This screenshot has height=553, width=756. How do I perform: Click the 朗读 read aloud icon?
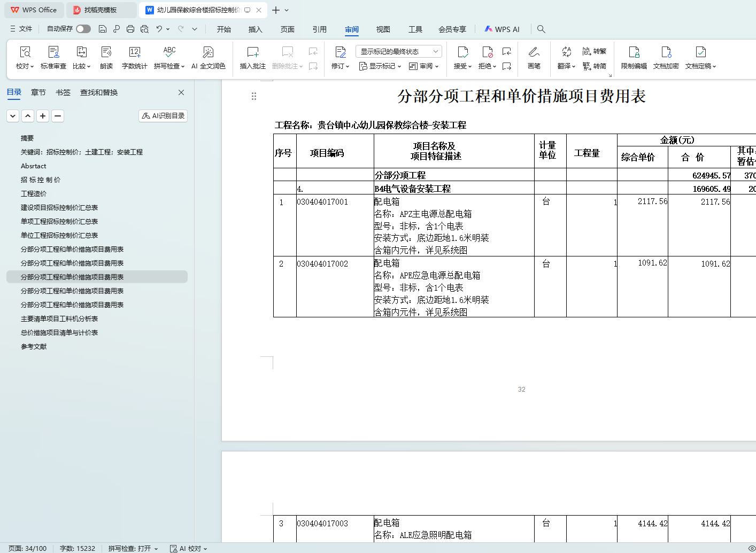[106, 57]
